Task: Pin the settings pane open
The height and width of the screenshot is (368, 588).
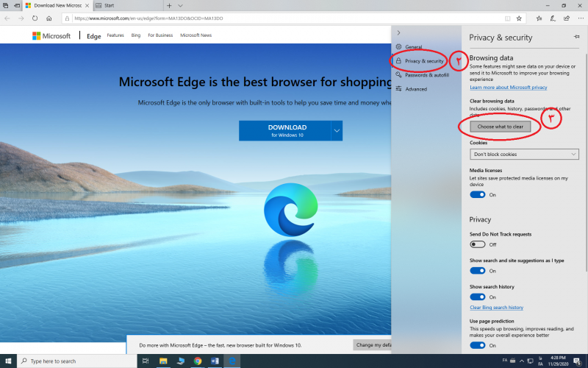Action: (x=576, y=36)
